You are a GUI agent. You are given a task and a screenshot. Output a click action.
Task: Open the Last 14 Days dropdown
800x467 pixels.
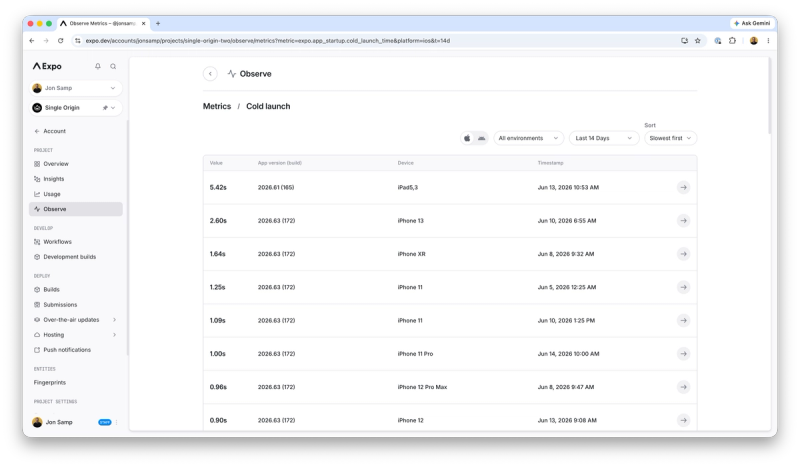click(x=604, y=138)
